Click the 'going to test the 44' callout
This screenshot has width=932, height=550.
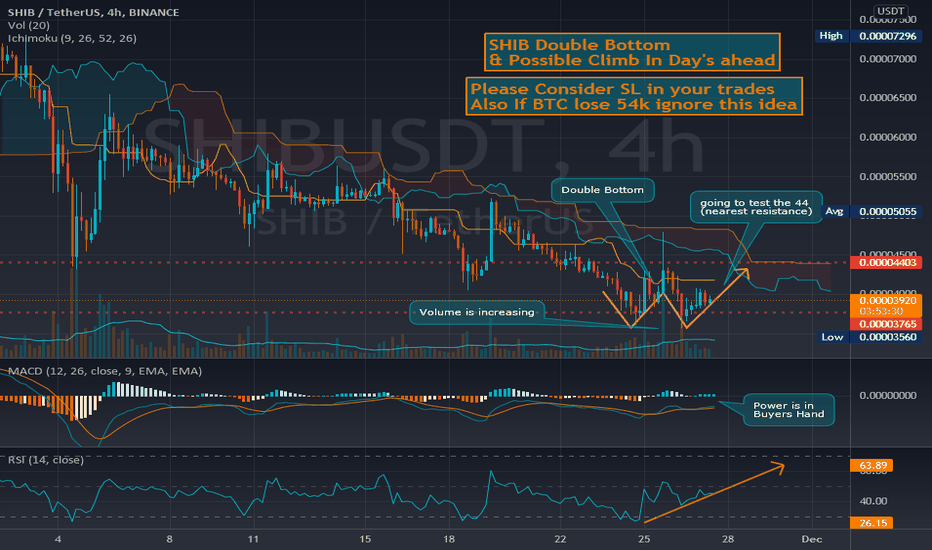[x=755, y=207]
